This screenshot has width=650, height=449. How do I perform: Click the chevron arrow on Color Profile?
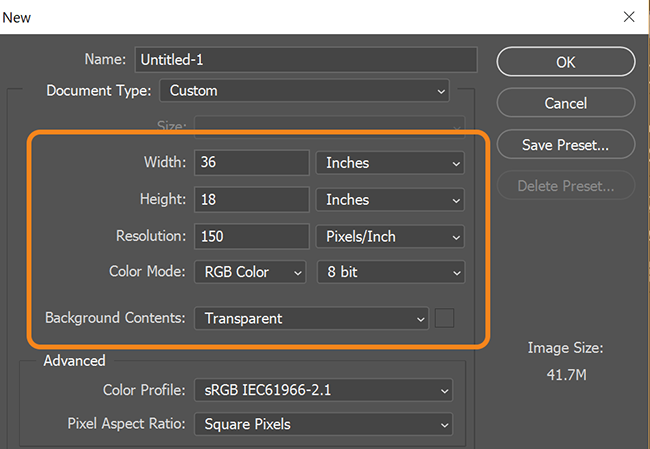point(444,391)
